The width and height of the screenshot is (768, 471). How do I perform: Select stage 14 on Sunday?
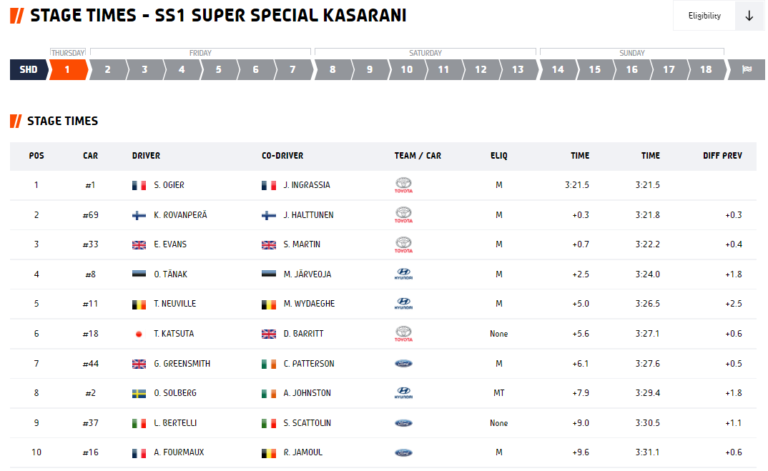click(558, 70)
